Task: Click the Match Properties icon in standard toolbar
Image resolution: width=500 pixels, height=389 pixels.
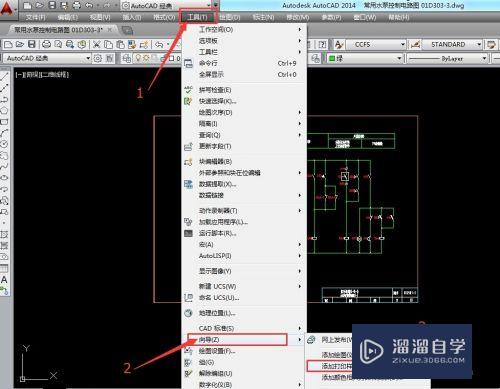Action: pos(132,44)
